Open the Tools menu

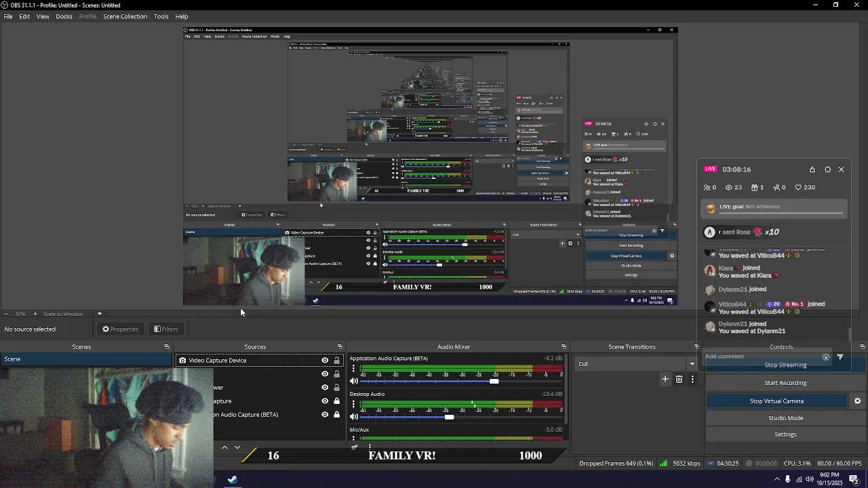pyautogui.click(x=161, y=16)
